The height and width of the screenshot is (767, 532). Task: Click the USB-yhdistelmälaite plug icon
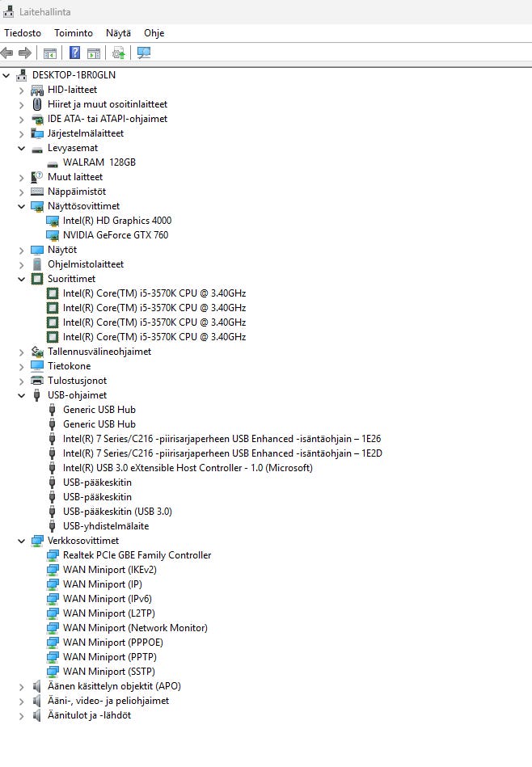(53, 526)
